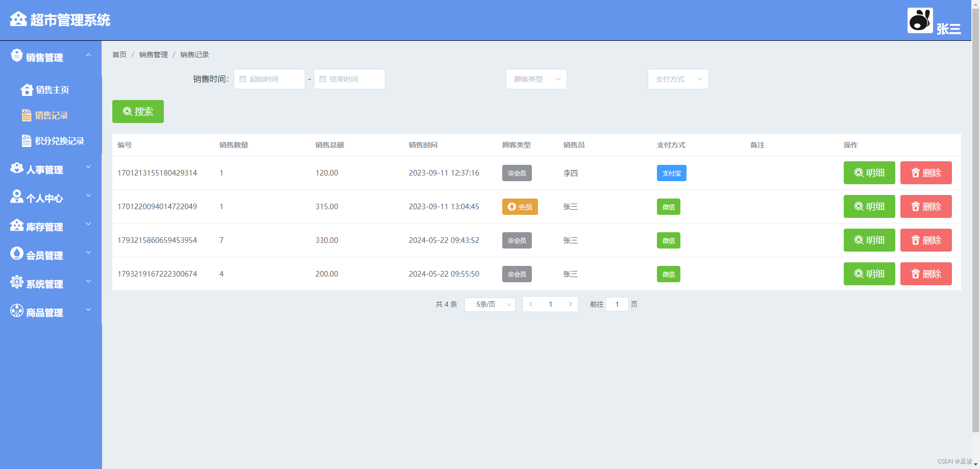Image resolution: width=980 pixels, height=469 pixels.
Task: Select page number 1 in pagination
Action: pos(550,304)
